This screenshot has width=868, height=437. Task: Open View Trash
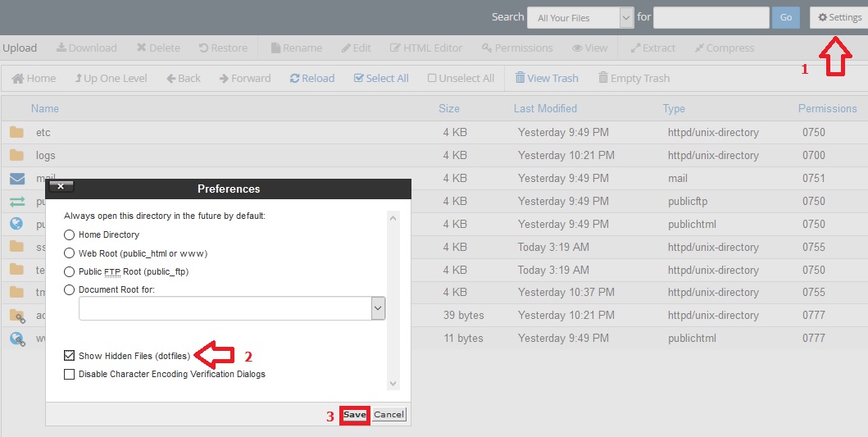(x=547, y=78)
